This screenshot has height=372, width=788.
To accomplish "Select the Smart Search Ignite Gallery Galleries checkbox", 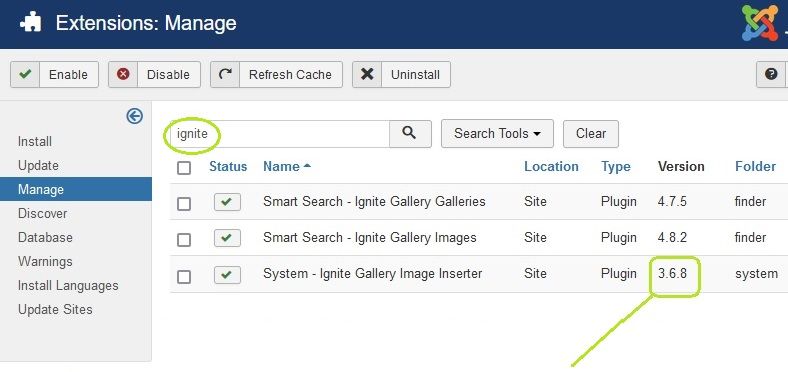I will coord(184,204).
